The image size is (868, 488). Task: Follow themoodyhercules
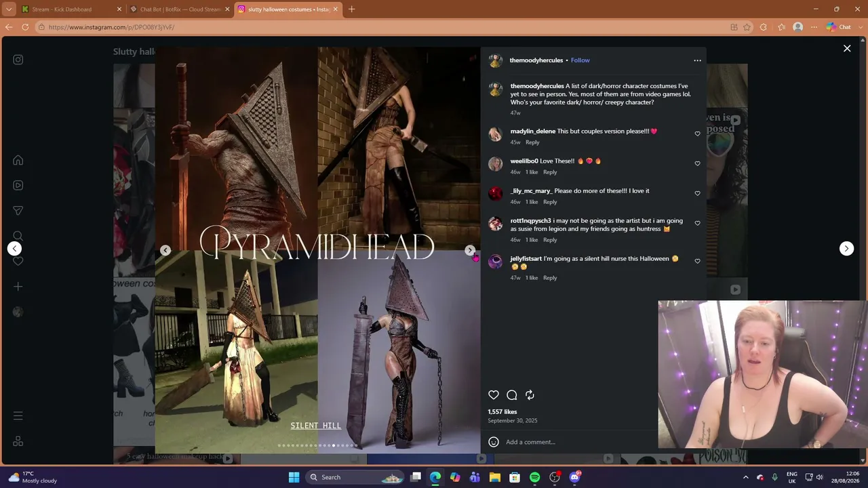[x=580, y=60]
